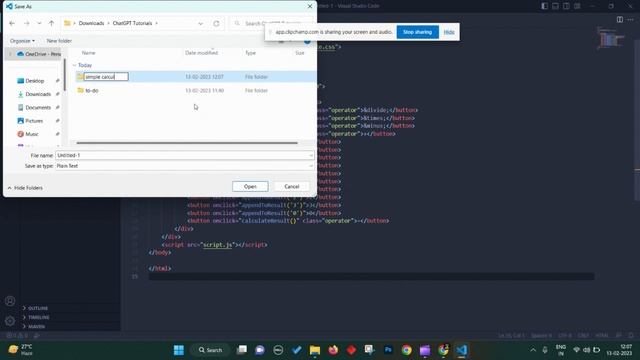
Task: Open the clock and date flyout
Action: pos(619,350)
